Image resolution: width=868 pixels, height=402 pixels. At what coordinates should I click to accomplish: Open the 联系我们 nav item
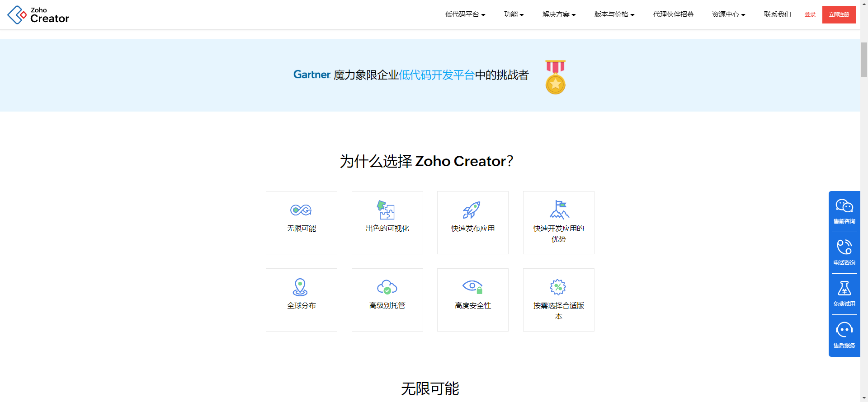point(778,14)
